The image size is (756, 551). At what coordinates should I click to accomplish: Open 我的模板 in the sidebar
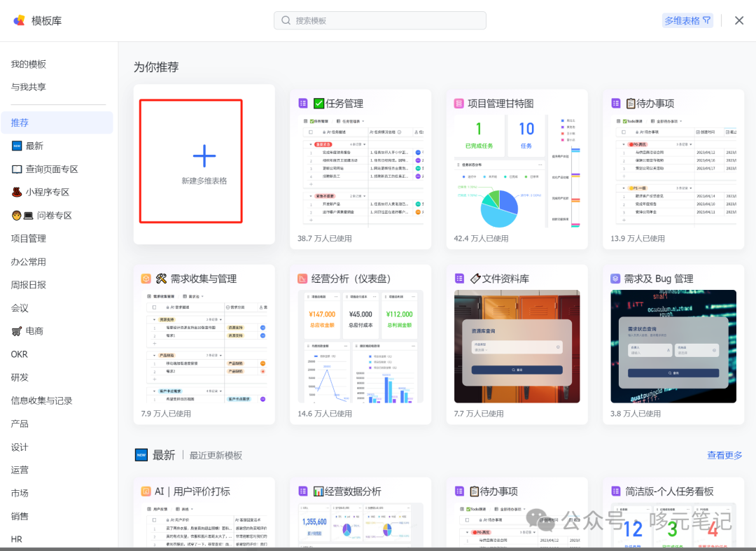[x=29, y=64]
